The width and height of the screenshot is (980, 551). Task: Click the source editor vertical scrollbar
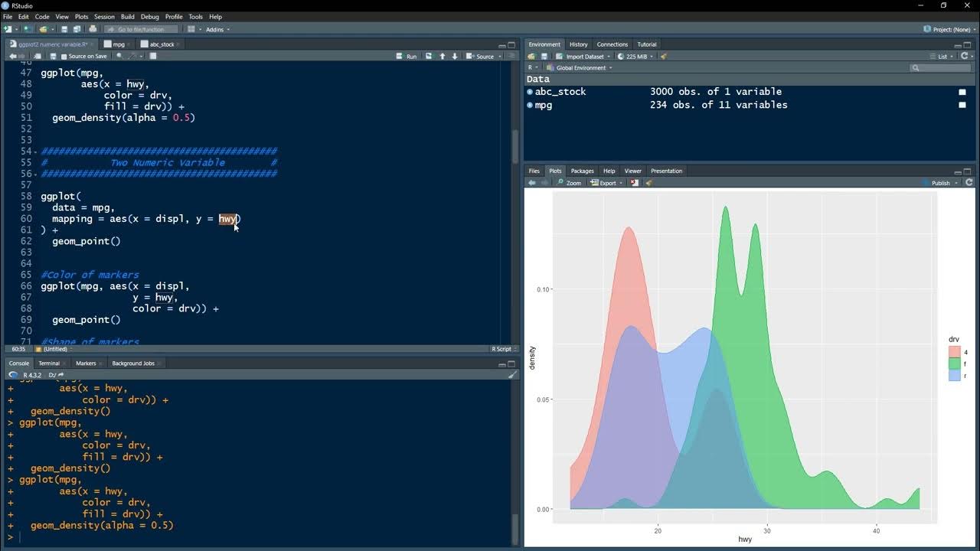tap(514, 145)
